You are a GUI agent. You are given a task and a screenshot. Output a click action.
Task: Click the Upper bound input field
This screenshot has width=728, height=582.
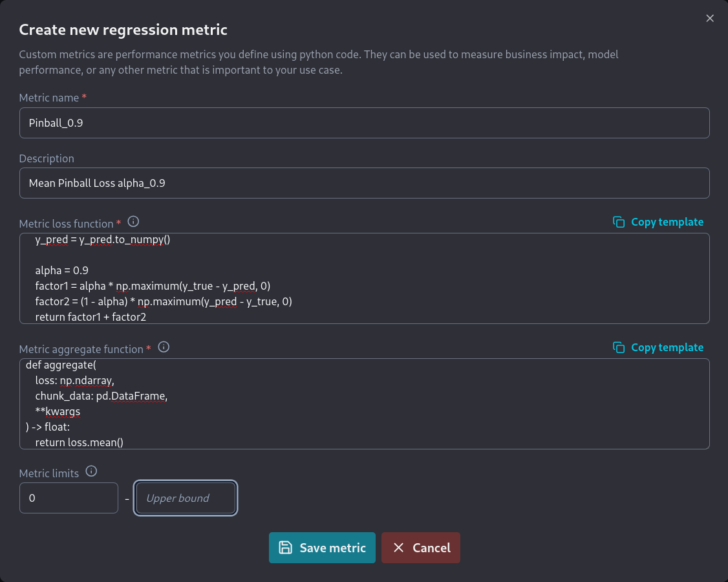pos(186,498)
